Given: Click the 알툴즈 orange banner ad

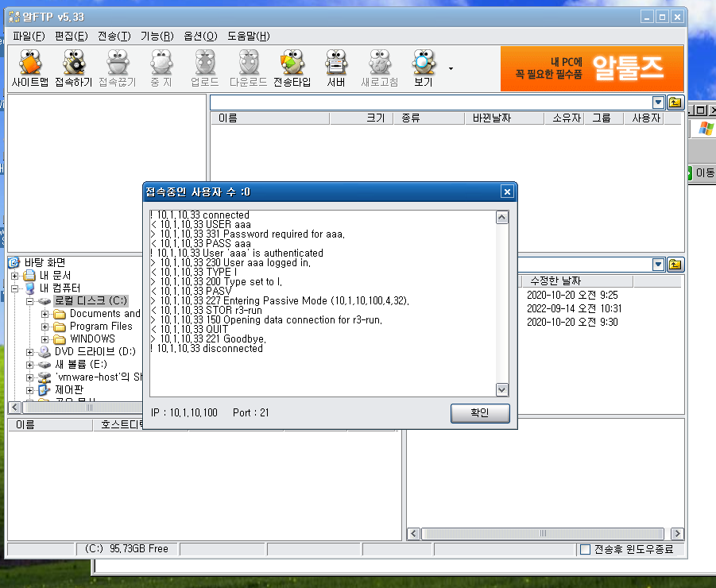Looking at the screenshot, I should click(592, 68).
